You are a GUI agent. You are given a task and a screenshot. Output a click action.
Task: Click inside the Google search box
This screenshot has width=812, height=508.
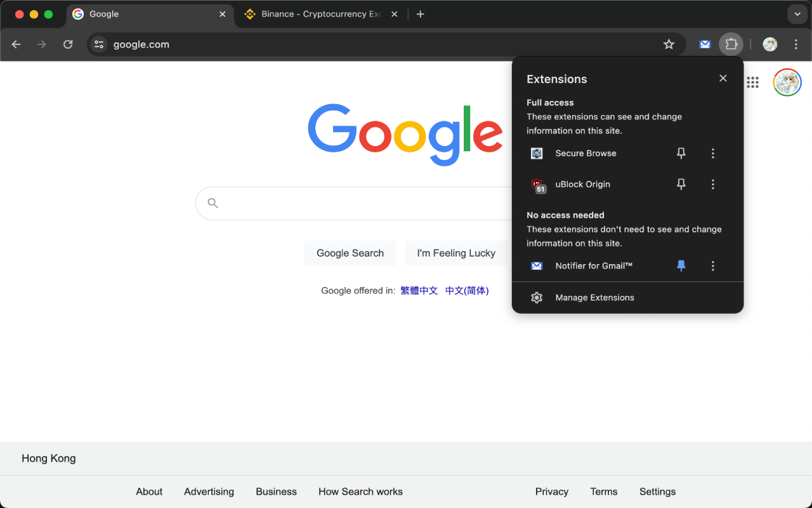(x=355, y=203)
